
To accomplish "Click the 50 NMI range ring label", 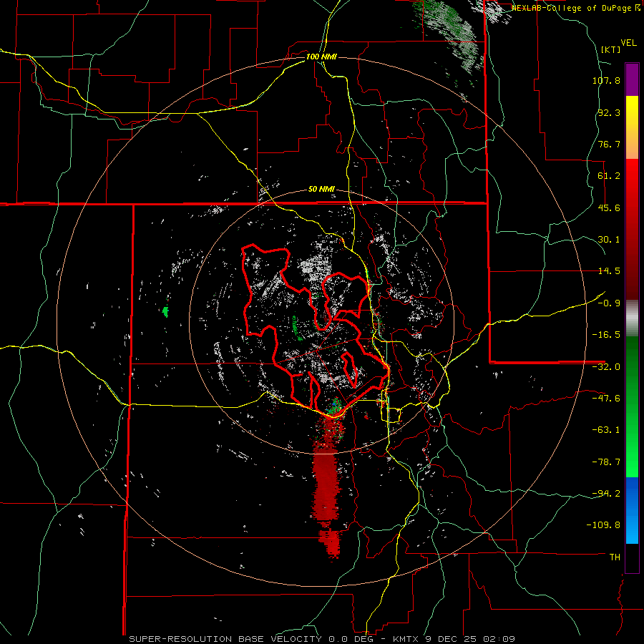I will coord(321,190).
